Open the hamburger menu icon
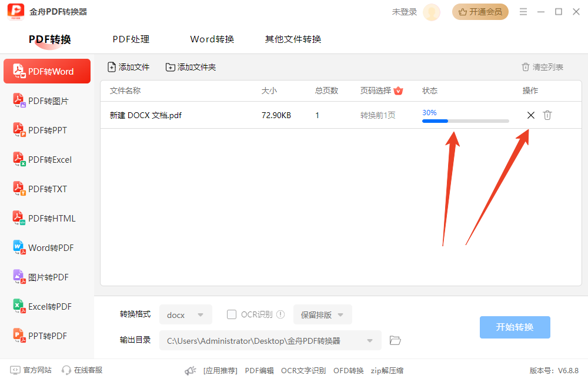Screen dimensions: 588x382 pyautogui.click(x=523, y=12)
